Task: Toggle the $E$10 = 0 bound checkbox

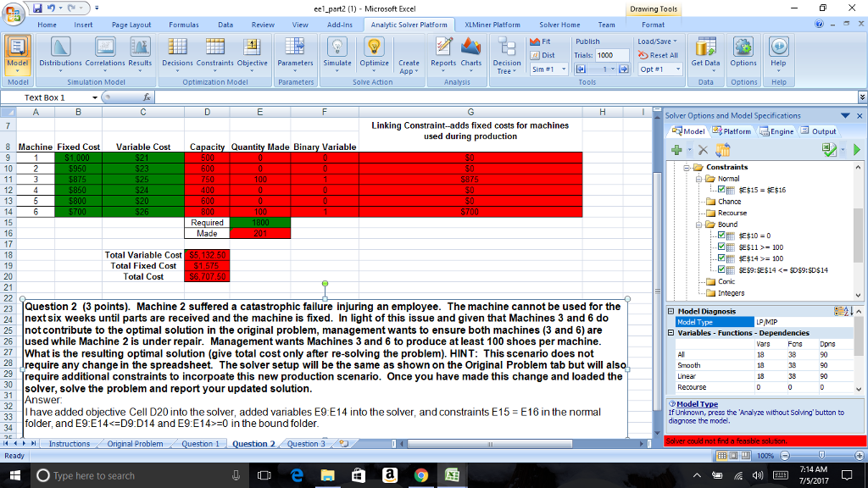Action: point(722,236)
